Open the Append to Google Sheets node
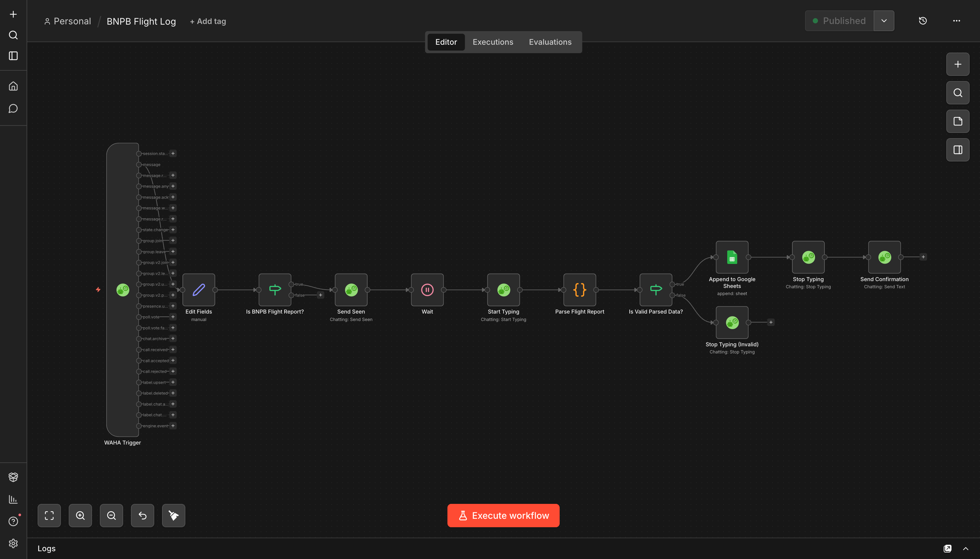The height and width of the screenshot is (559, 980). 732,257
